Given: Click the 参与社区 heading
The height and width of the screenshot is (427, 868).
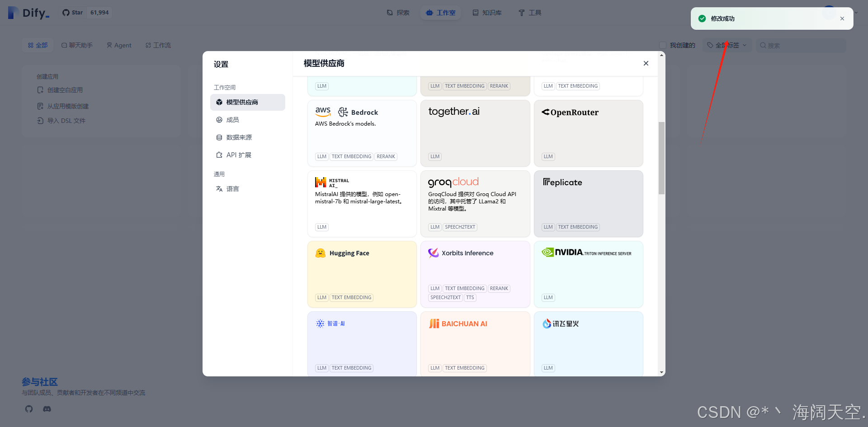Looking at the screenshot, I should [x=40, y=382].
